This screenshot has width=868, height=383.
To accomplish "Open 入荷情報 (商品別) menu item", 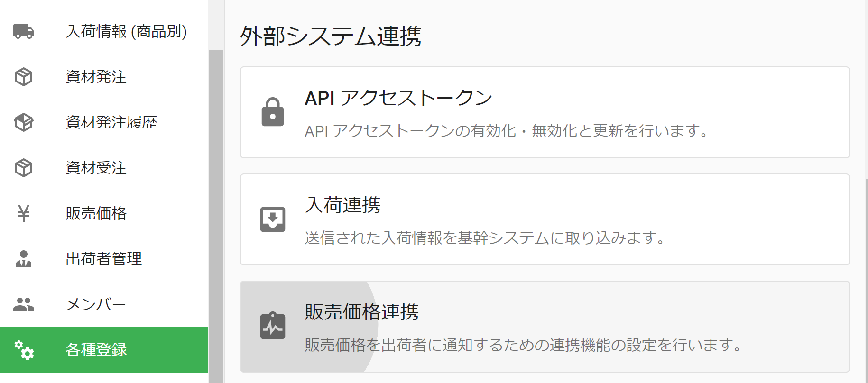I will point(126,31).
